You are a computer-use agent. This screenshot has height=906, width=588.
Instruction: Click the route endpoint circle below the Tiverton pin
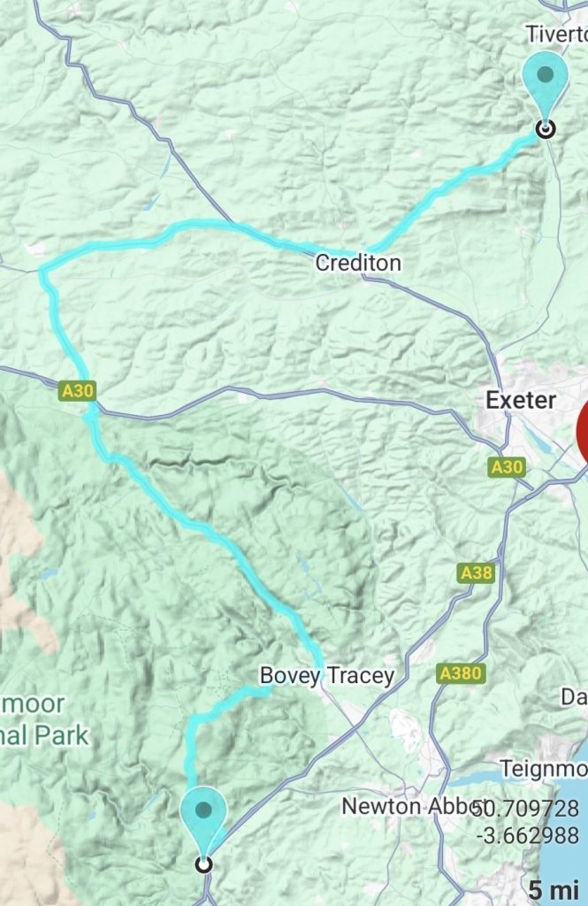pyautogui.click(x=546, y=128)
